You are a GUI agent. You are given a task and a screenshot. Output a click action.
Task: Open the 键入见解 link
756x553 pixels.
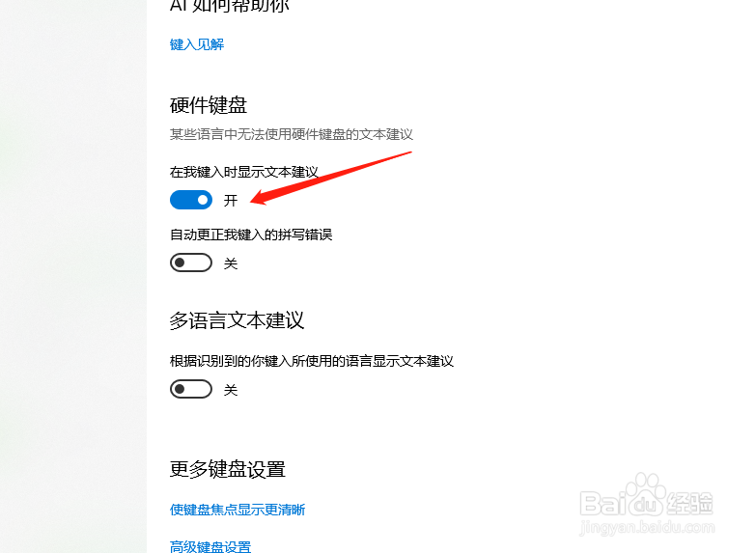click(x=197, y=44)
